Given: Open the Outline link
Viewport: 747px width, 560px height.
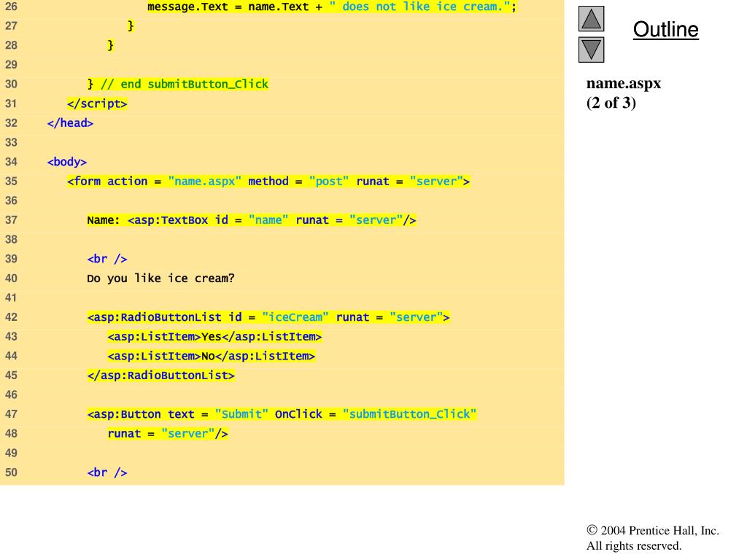Looking at the screenshot, I should 665,29.
